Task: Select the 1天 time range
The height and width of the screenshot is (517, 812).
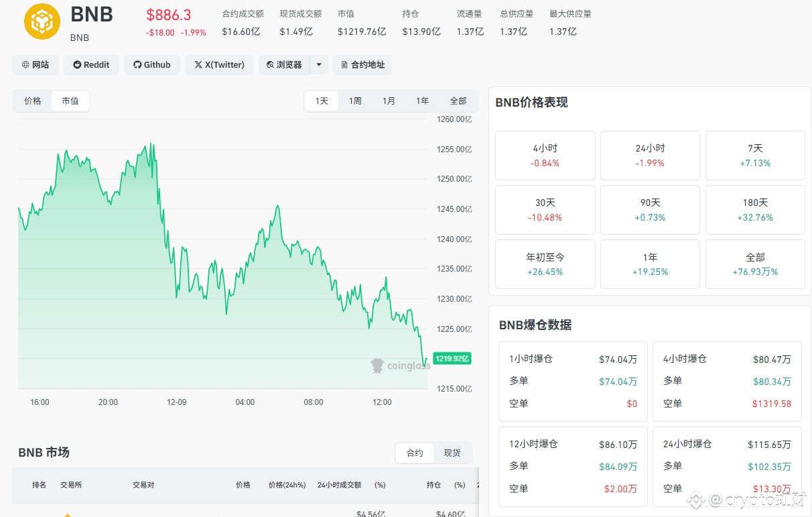Action: (322, 101)
